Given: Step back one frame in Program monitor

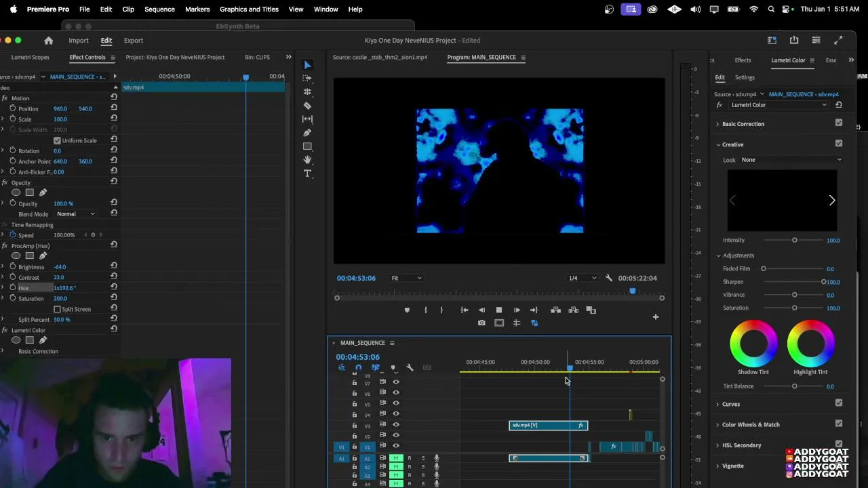Looking at the screenshot, I should (x=481, y=310).
